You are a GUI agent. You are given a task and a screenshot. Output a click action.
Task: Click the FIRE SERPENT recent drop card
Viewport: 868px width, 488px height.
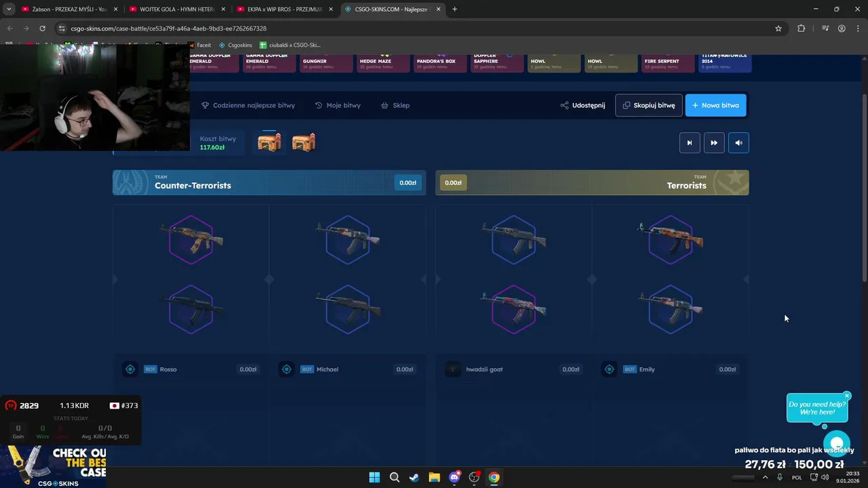[668, 62]
